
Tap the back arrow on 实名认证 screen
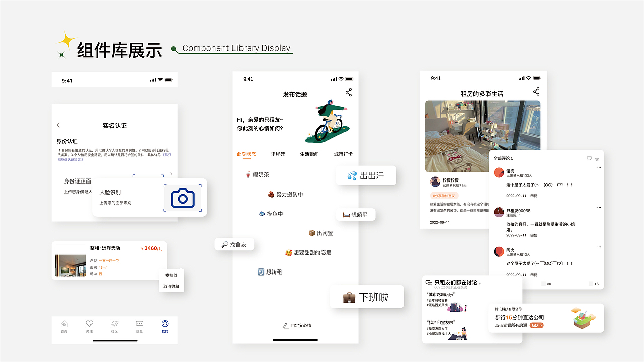click(x=58, y=125)
